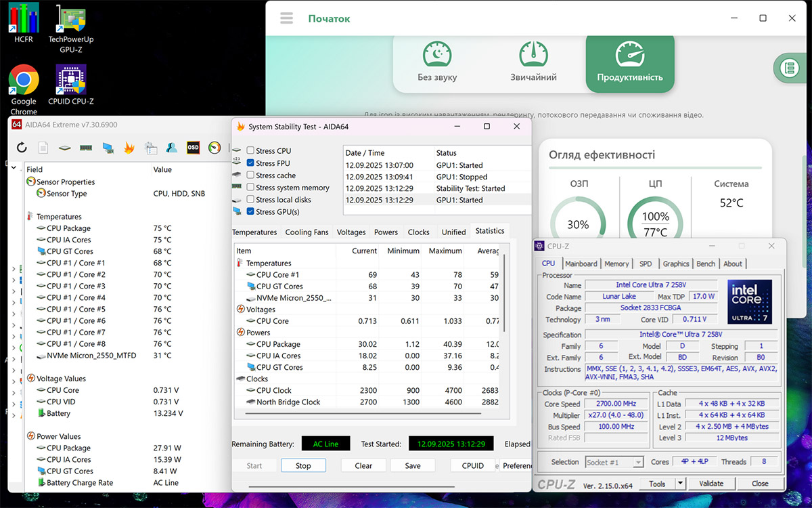Click the Close button in CPU-Z
The image size is (812, 508).
(760, 484)
